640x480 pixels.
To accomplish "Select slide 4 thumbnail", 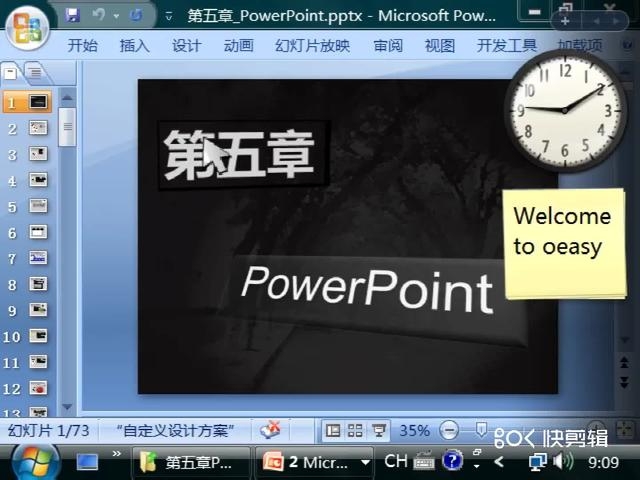I will click(38, 180).
